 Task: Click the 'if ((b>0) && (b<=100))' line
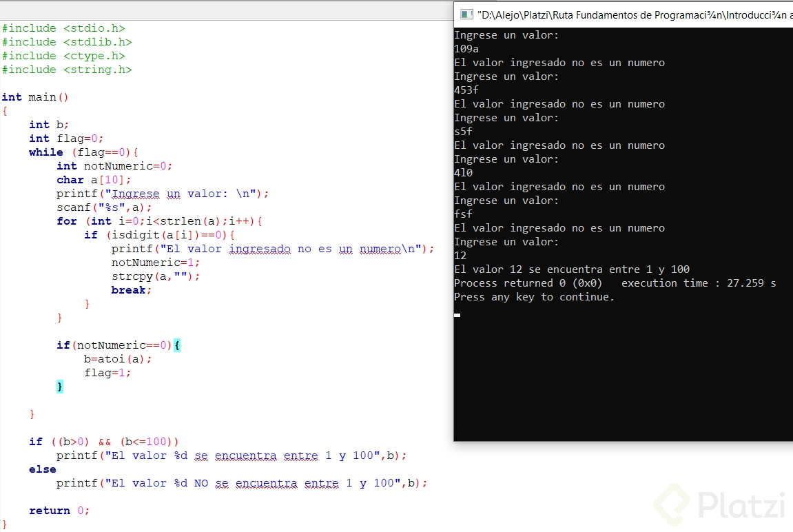[x=103, y=442]
